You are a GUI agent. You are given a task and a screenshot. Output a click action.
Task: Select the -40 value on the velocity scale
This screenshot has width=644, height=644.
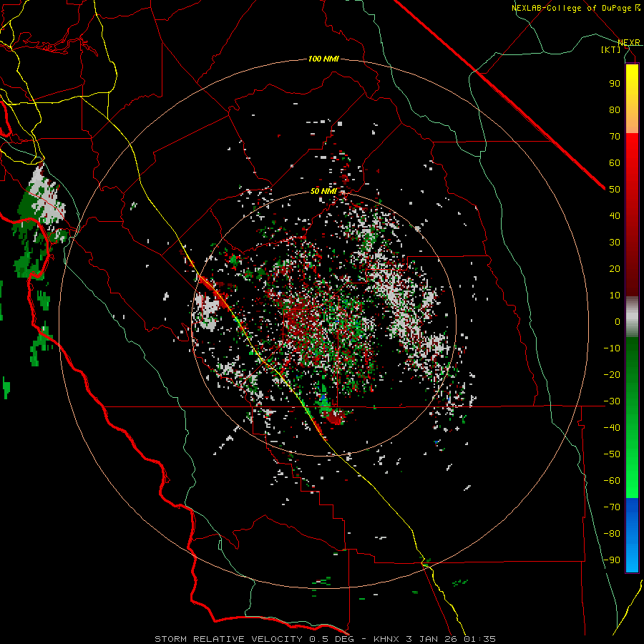[x=612, y=428]
